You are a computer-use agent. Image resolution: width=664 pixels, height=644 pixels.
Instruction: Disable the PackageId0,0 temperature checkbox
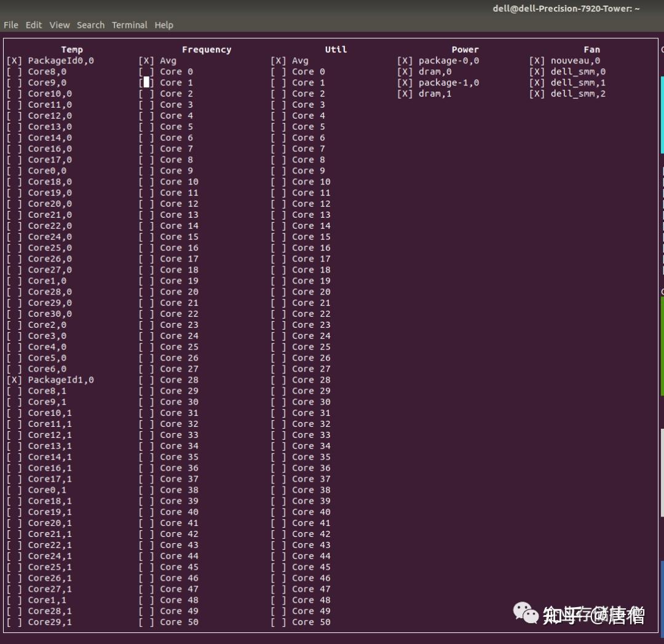click(x=12, y=60)
